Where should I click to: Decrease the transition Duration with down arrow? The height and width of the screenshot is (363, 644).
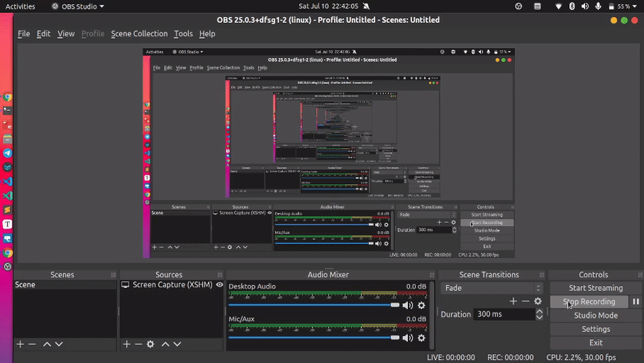coord(539,317)
